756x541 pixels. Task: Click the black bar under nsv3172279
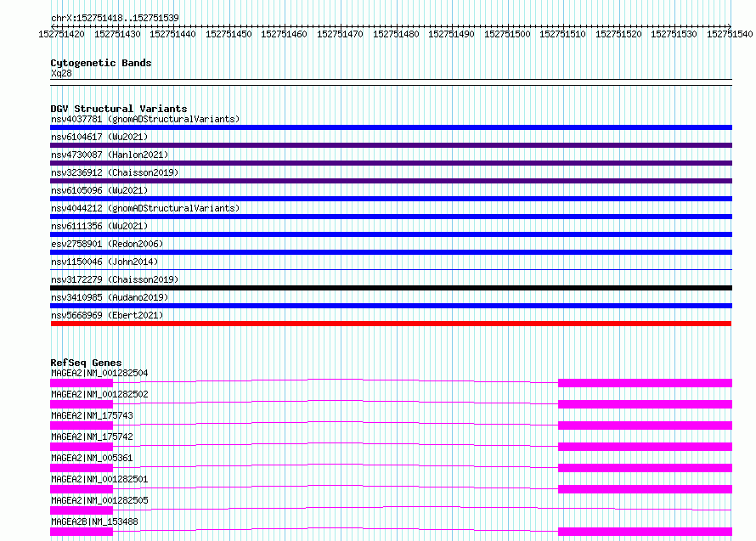(x=391, y=288)
